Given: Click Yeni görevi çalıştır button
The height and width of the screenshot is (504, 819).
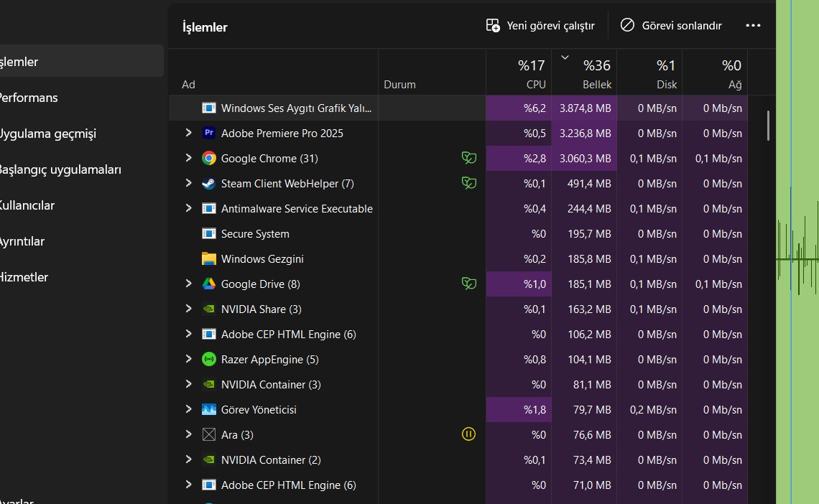Looking at the screenshot, I should pyautogui.click(x=540, y=25).
